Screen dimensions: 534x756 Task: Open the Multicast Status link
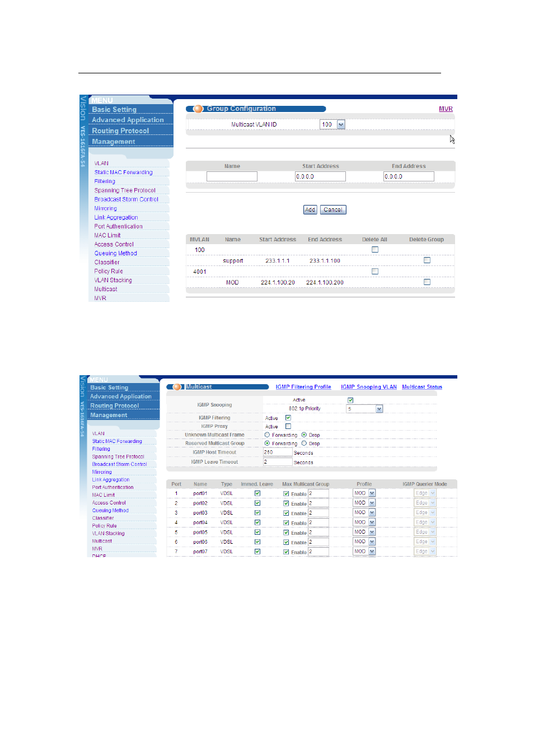coord(421,387)
